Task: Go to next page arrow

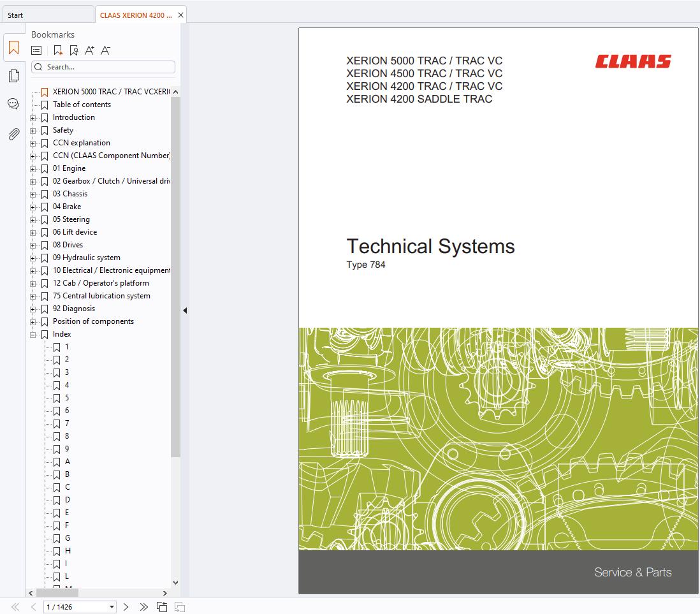Action: coord(126,607)
